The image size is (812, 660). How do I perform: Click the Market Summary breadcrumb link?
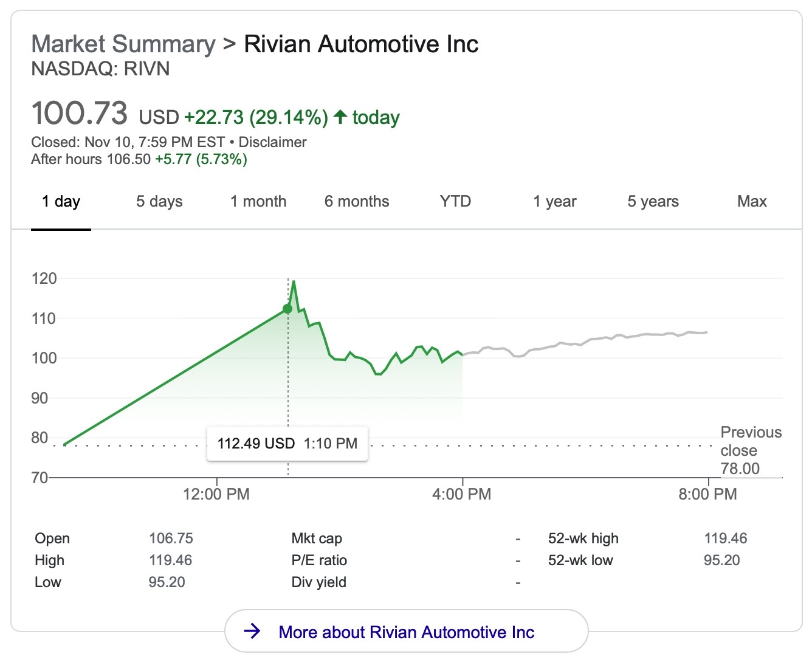pyautogui.click(x=123, y=44)
